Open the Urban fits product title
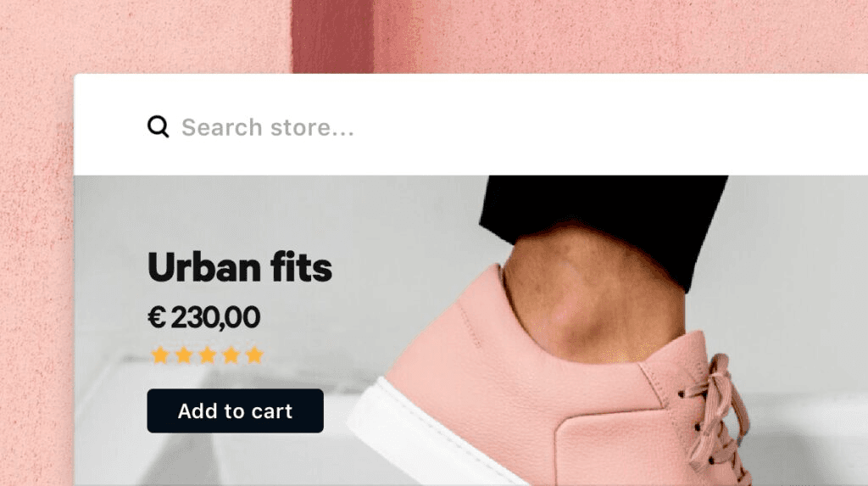The height and width of the screenshot is (486, 868). click(x=240, y=268)
